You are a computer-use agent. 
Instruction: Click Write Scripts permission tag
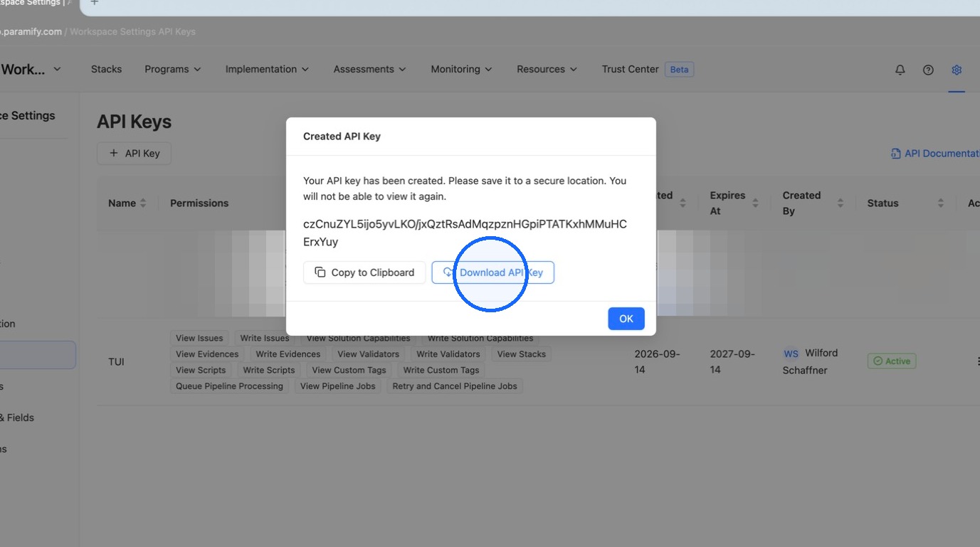269,371
